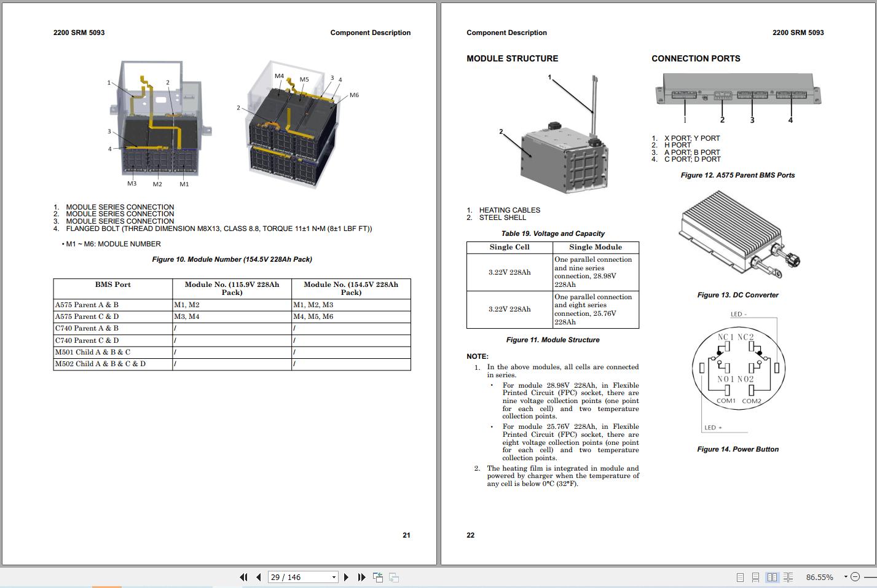Open the zoom level dropdown arrow
This screenshot has width=877, height=588.
click(x=846, y=577)
